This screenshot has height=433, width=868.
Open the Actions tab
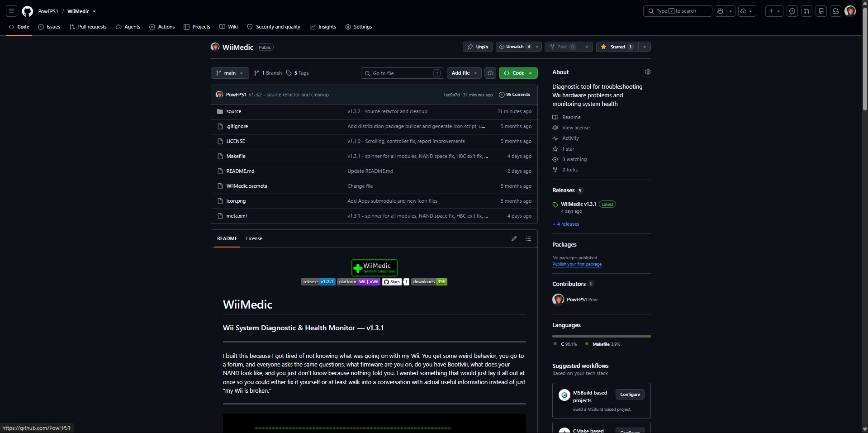point(162,27)
